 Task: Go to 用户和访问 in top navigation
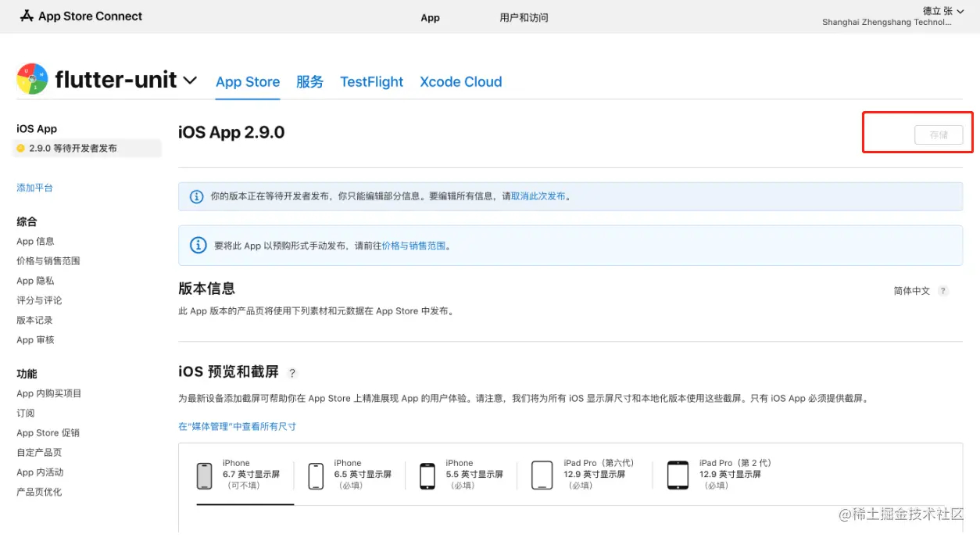click(x=524, y=17)
